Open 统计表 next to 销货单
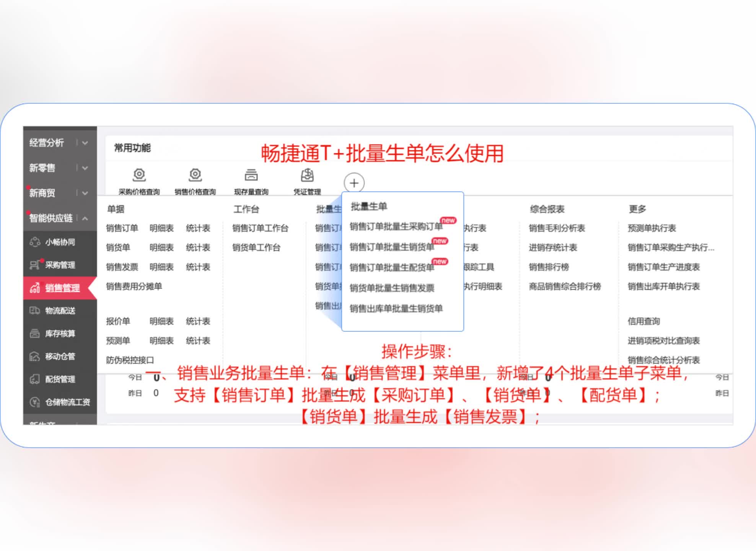 (x=198, y=248)
